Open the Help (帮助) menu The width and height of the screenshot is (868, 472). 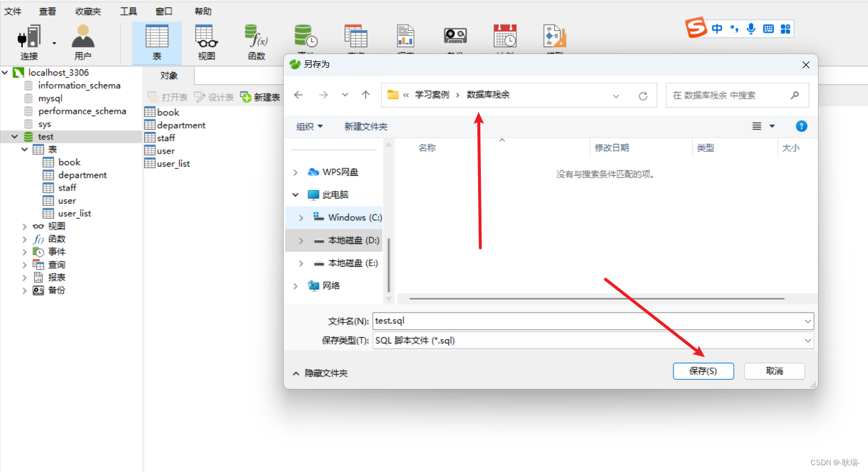pos(203,11)
